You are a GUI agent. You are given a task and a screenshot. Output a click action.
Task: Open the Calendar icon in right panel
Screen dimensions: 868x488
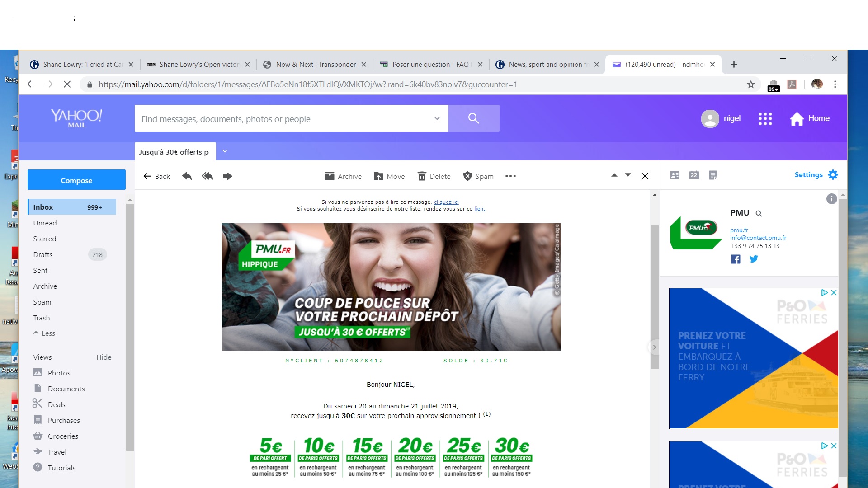coord(694,175)
